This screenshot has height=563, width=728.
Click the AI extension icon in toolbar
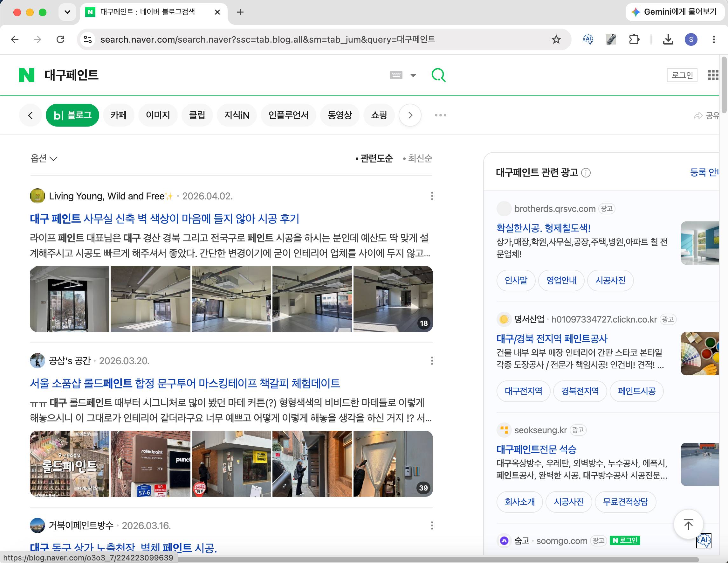pos(588,40)
